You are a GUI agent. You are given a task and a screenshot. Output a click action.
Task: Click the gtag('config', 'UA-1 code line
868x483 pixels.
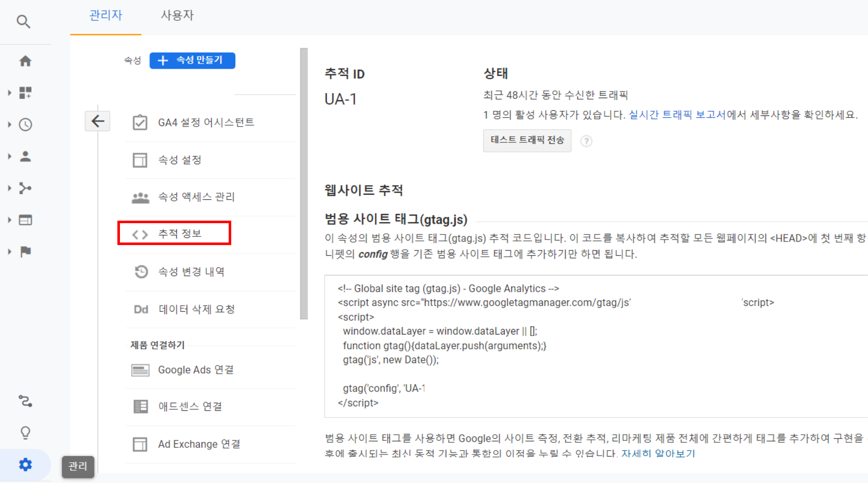[x=384, y=388]
